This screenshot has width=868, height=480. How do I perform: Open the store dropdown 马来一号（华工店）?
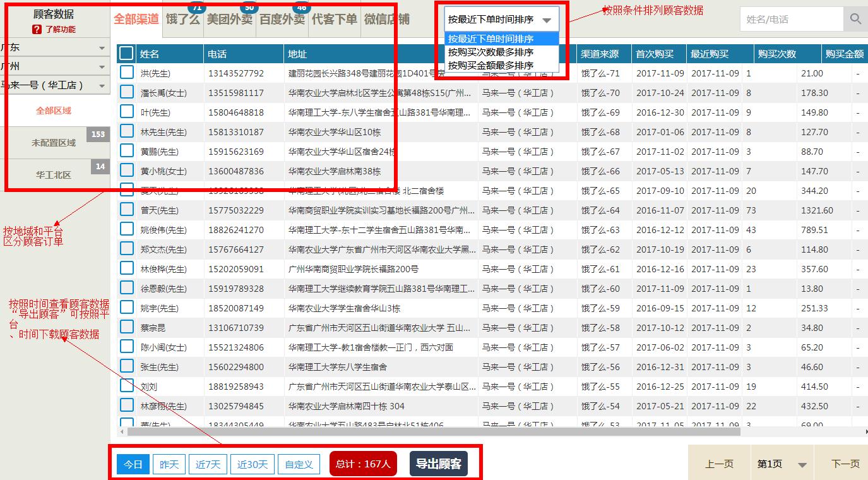(55, 85)
